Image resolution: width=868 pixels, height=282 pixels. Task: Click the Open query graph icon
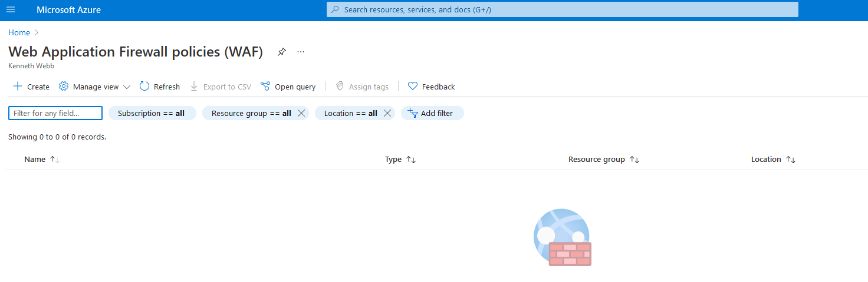(x=265, y=87)
